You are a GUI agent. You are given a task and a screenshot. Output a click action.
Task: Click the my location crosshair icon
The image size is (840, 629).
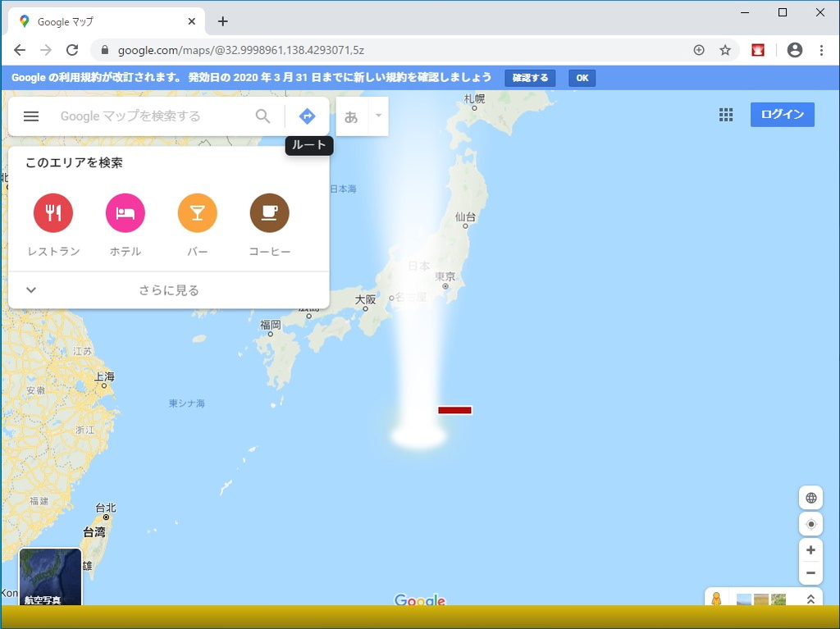810,524
